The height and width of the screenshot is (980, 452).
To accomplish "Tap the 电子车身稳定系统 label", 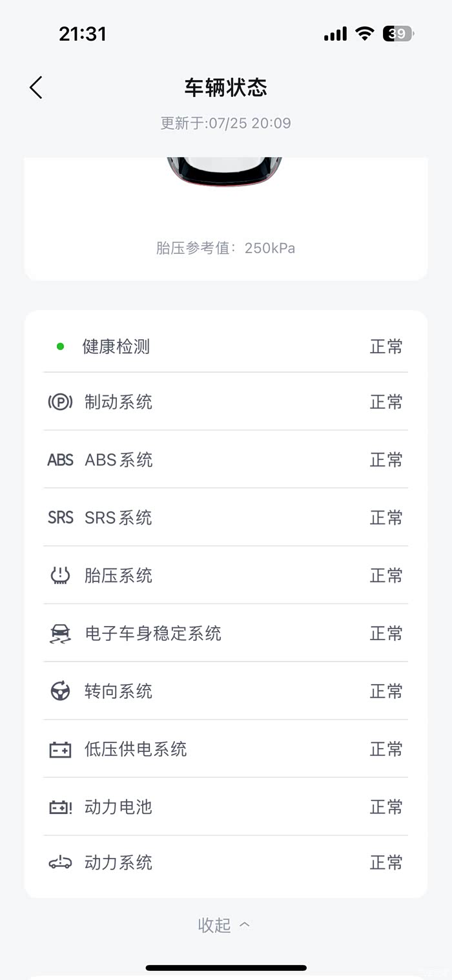I will coord(153,634).
